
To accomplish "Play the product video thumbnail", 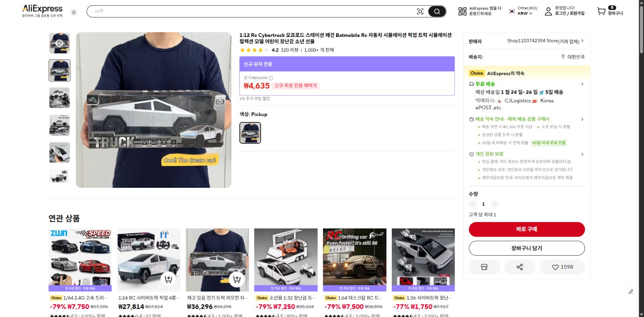I will [59, 43].
